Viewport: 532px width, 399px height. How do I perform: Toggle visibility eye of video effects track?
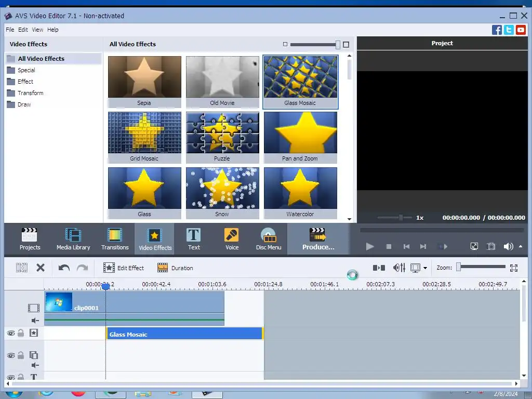point(11,333)
